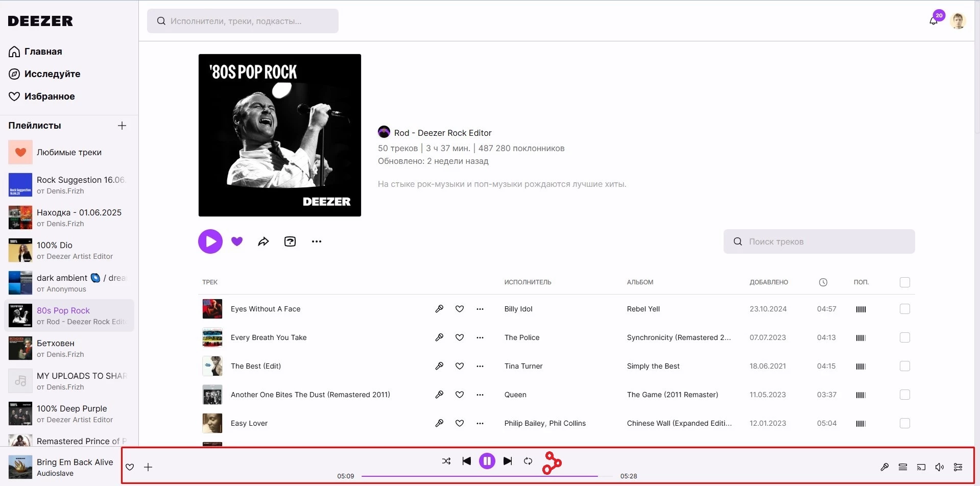The image size is (980, 486).
Task: Pause the current playback
Action: click(487, 461)
